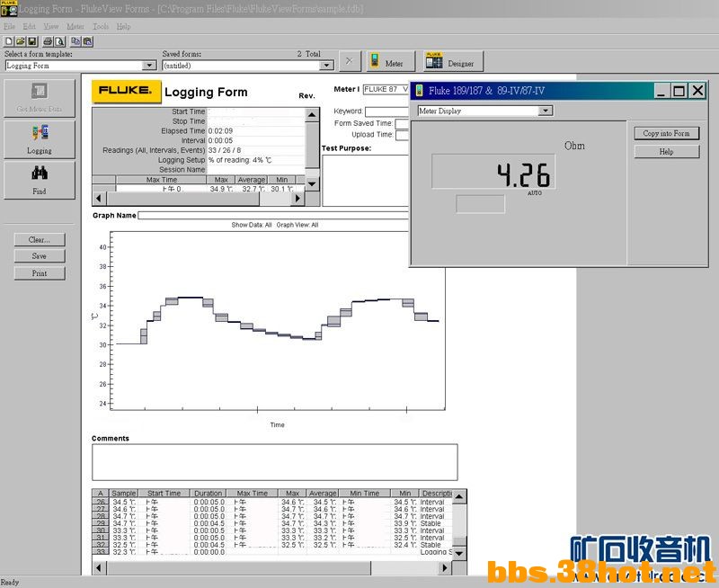The width and height of the screenshot is (719, 588).
Task: Click the Paste toolbar icon
Action: pos(87,41)
